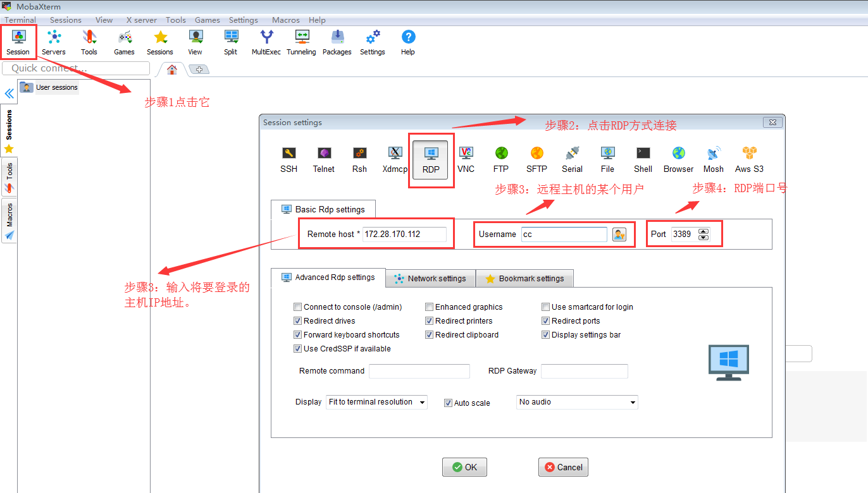The height and width of the screenshot is (493, 868).
Task: Disable Redirect clipboard option
Action: tap(430, 334)
